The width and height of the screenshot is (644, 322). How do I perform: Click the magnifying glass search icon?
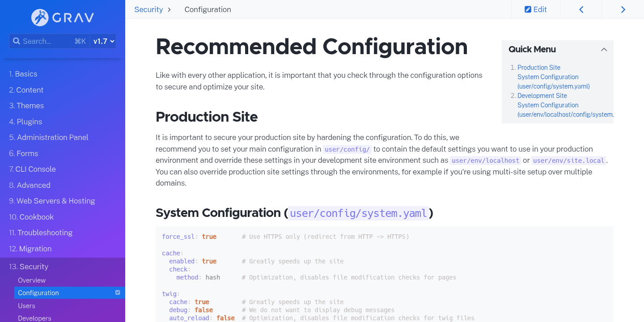tap(17, 41)
